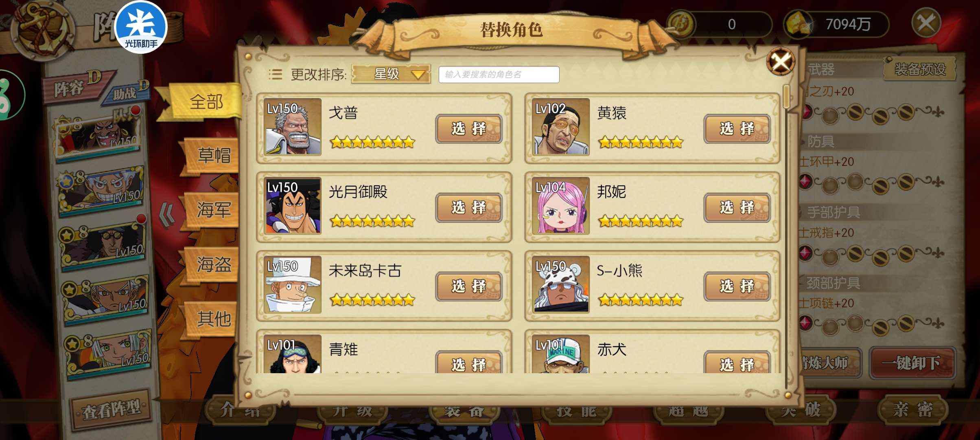Select the 戈普 character portrait
Viewport: 980px width, 440px height.
pyautogui.click(x=292, y=127)
